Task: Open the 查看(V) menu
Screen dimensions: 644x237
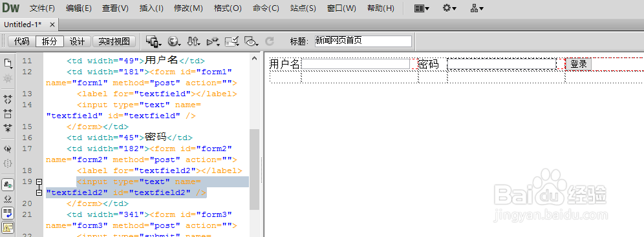Action: click(x=115, y=8)
